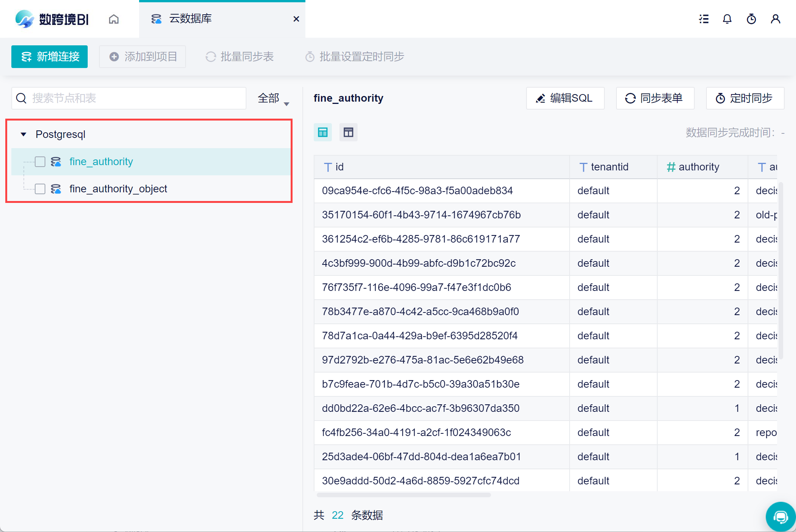Close the 云数据库 tab
The image size is (796, 532).
click(x=296, y=19)
